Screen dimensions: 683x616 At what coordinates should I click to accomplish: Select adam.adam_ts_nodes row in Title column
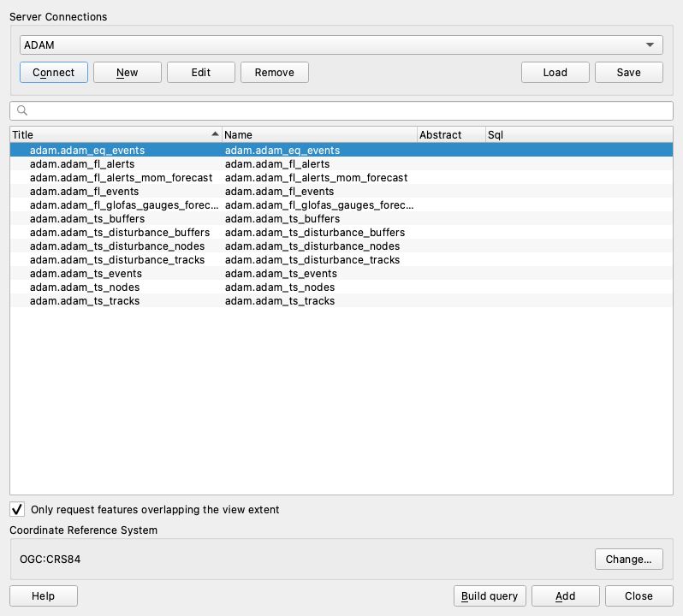[85, 287]
